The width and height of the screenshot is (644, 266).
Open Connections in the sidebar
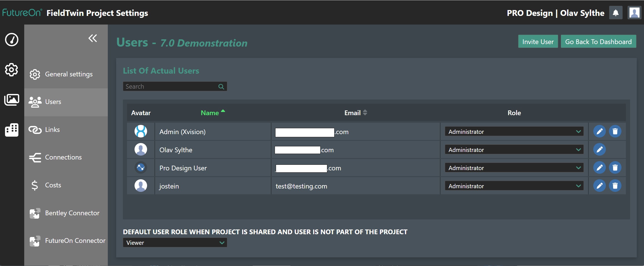[x=66, y=158]
